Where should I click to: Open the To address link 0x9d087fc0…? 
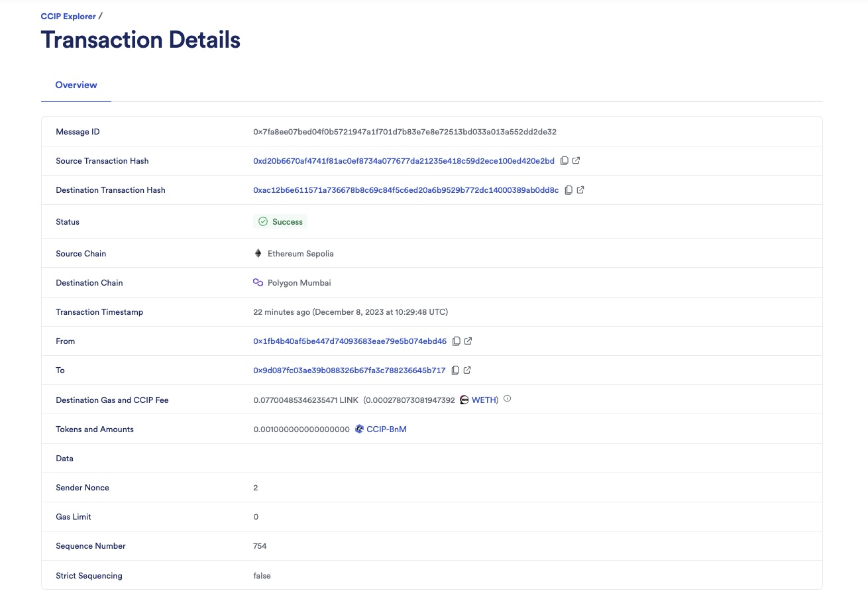349,370
